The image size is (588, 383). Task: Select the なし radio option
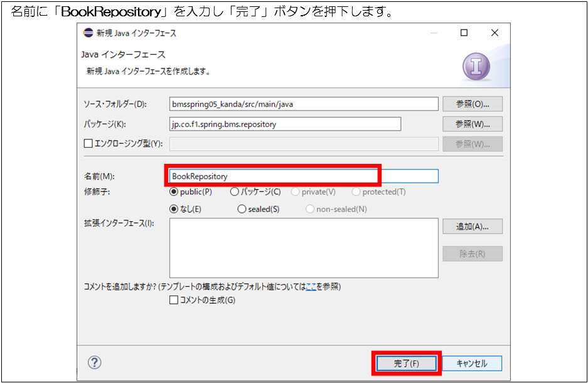[174, 209]
